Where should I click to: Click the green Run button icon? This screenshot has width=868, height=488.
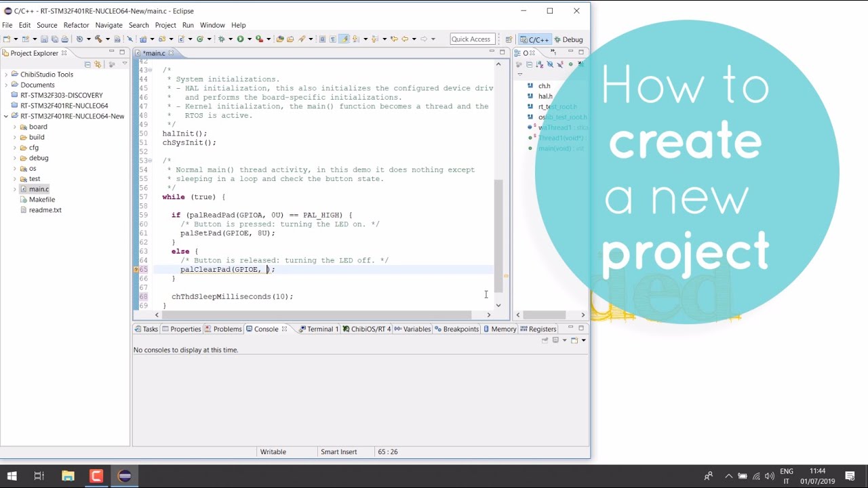(240, 39)
